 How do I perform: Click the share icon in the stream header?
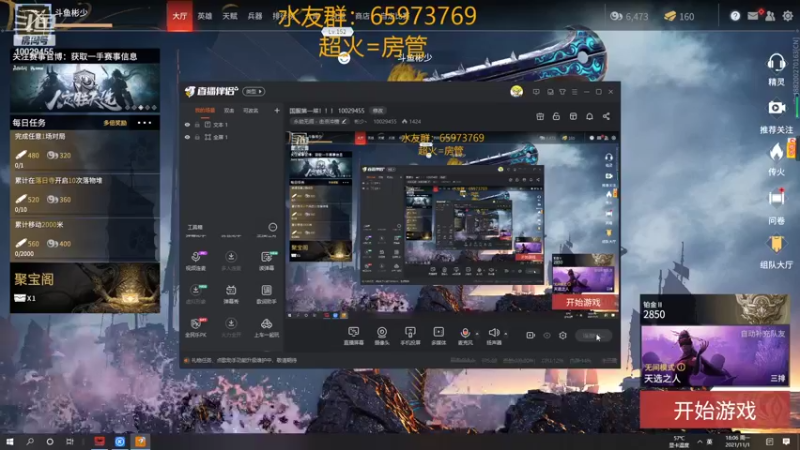click(606, 116)
